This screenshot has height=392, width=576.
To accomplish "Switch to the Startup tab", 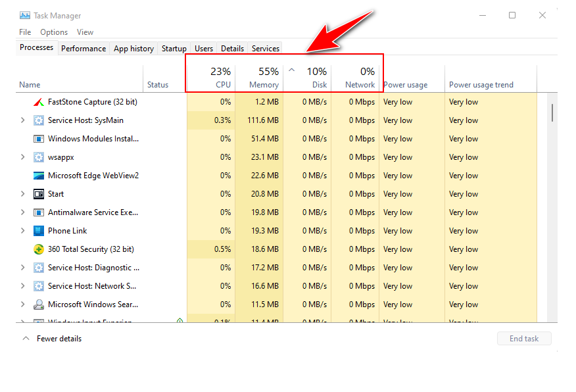I will pos(174,49).
